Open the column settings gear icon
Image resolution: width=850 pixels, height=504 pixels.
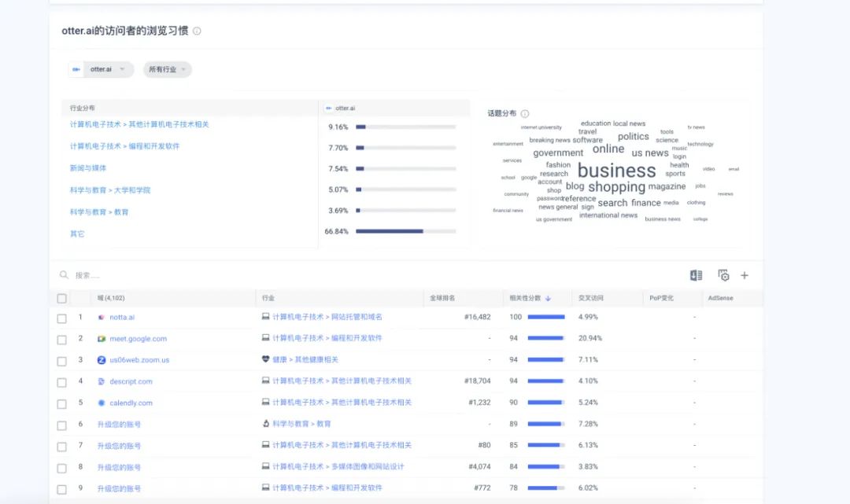click(x=723, y=275)
